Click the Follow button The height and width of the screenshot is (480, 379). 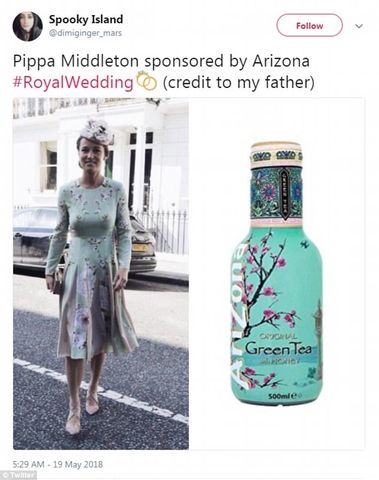pyautogui.click(x=309, y=25)
